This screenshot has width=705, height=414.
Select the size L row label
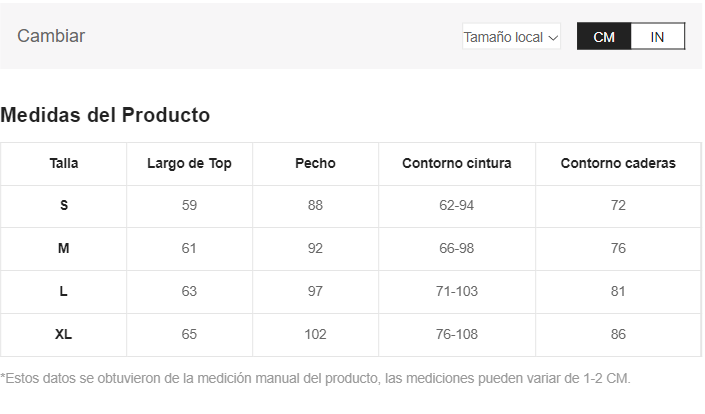click(x=64, y=291)
